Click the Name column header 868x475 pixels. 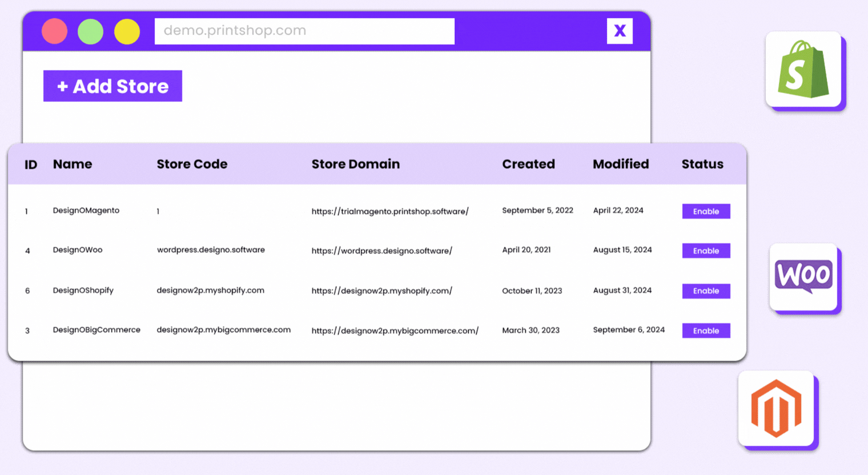73,164
